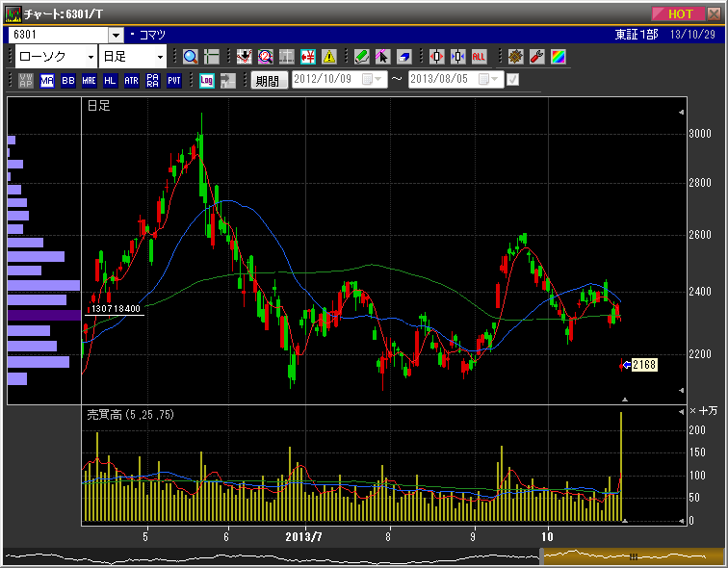728x568 pixels.
Task: Expand the stock code 6301 dropdown
Action: point(117,35)
